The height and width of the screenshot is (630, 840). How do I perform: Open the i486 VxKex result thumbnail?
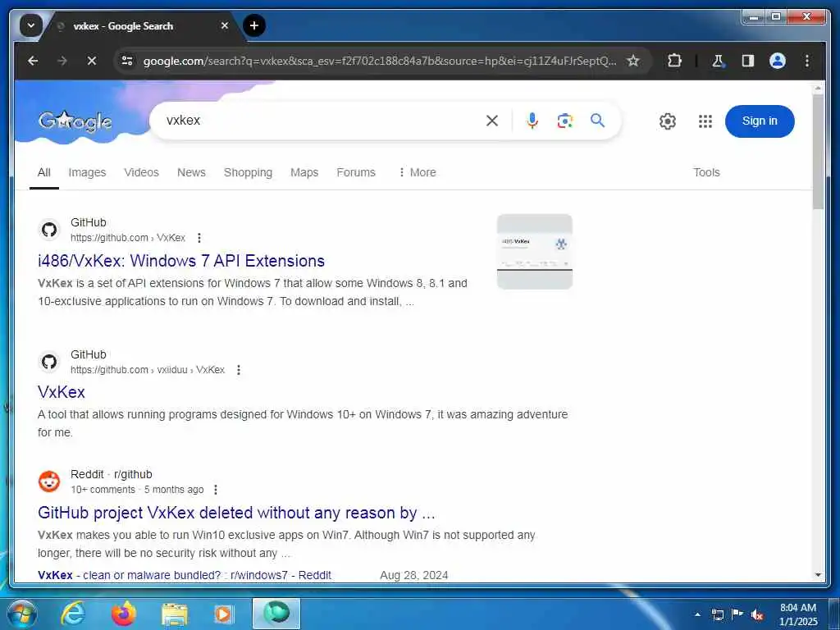[x=535, y=251]
